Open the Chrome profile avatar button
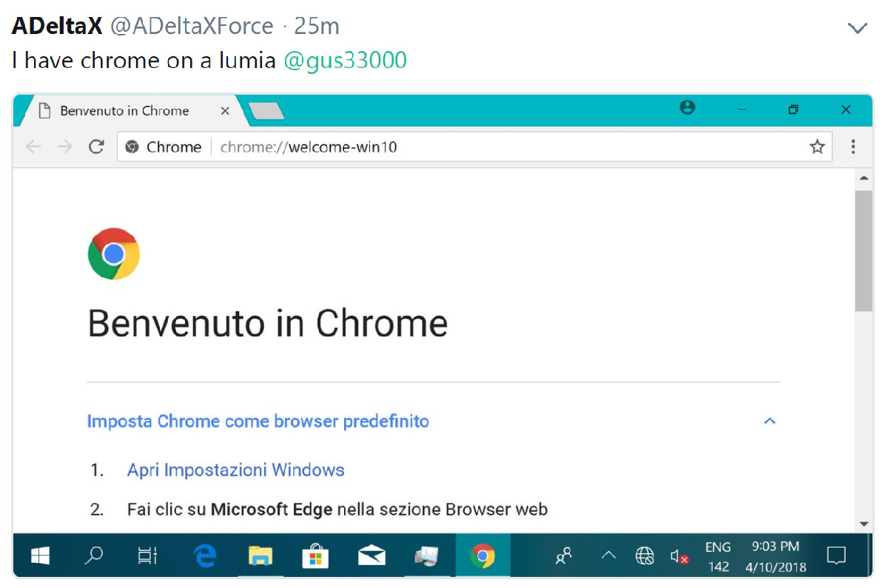The width and height of the screenshot is (888, 588). 687,108
